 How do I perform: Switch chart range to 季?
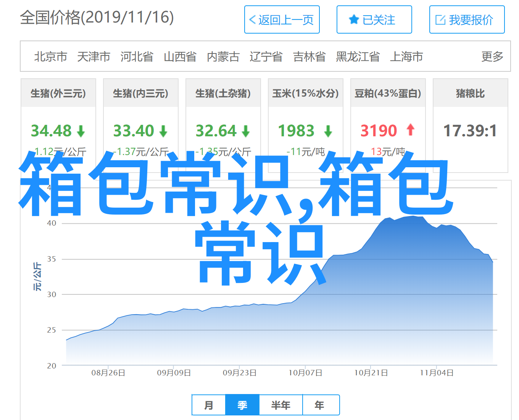(242, 405)
